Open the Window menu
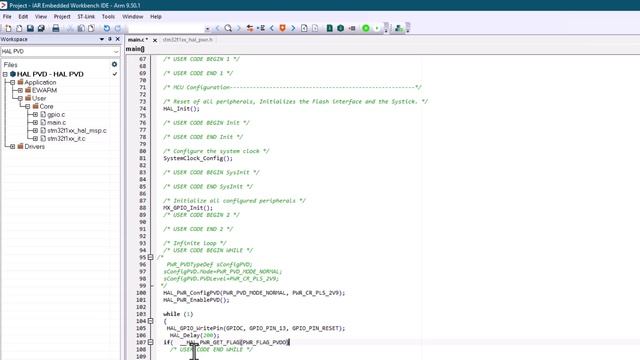The image size is (640, 360). [x=133, y=17]
